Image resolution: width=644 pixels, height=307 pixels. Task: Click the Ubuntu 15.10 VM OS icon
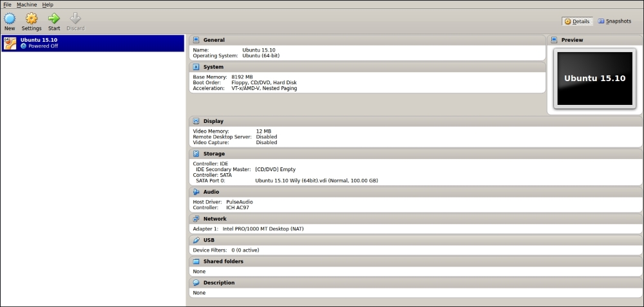10,43
